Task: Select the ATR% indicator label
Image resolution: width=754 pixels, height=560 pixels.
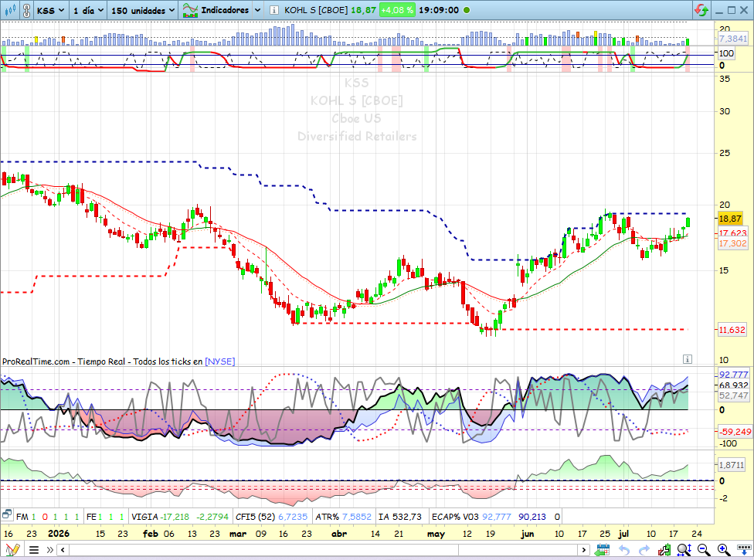Action: 327,517
